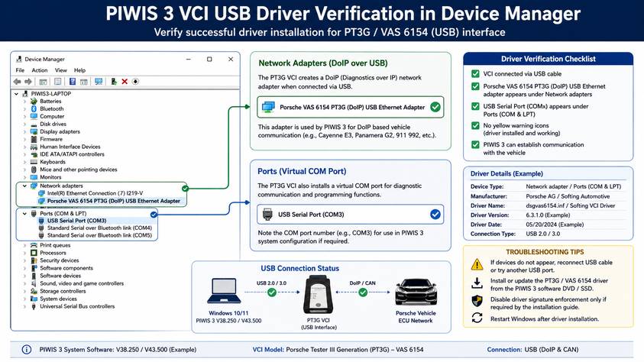Toggle the checkbox for USB Serial Port (COMx) appears
This screenshot has height=362, width=644.
pyautogui.click(x=475, y=106)
